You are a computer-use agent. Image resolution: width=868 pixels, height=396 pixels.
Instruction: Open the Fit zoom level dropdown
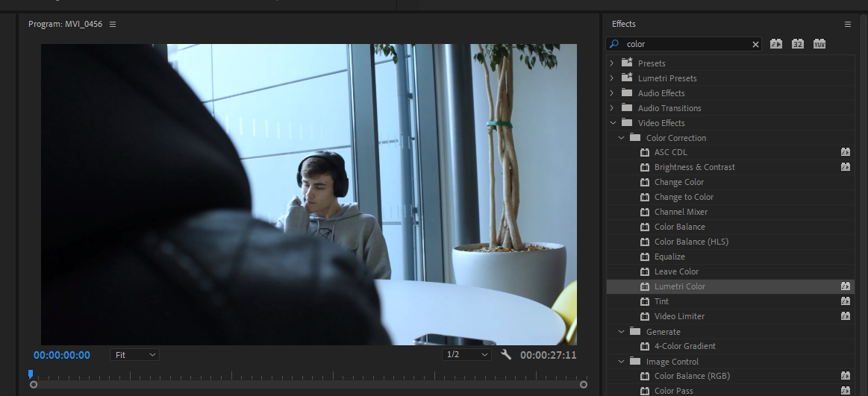(135, 355)
